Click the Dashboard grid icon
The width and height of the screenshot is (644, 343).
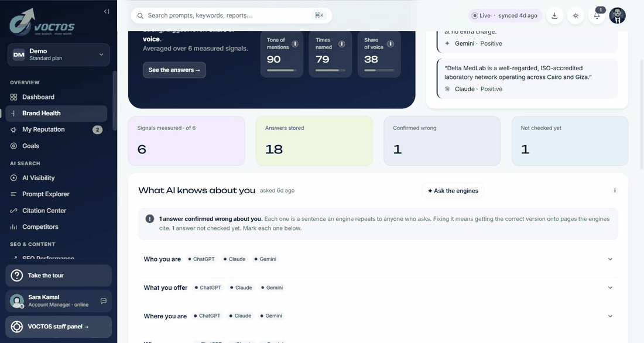13,97
